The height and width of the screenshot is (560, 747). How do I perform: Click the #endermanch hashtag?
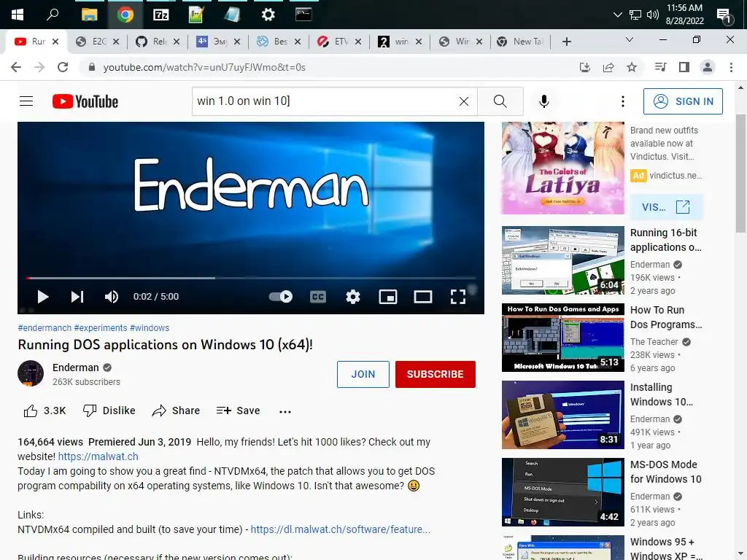point(44,327)
